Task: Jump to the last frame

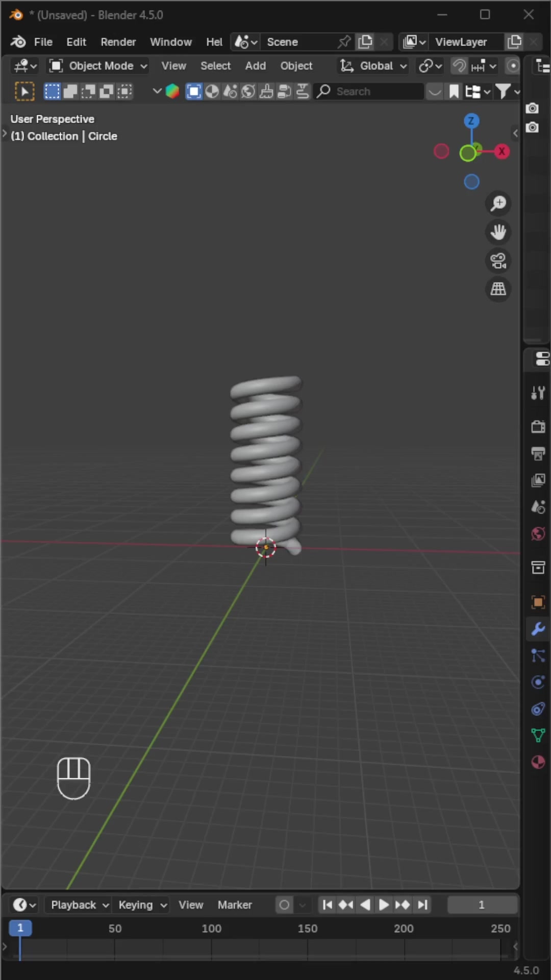Action: tap(422, 905)
